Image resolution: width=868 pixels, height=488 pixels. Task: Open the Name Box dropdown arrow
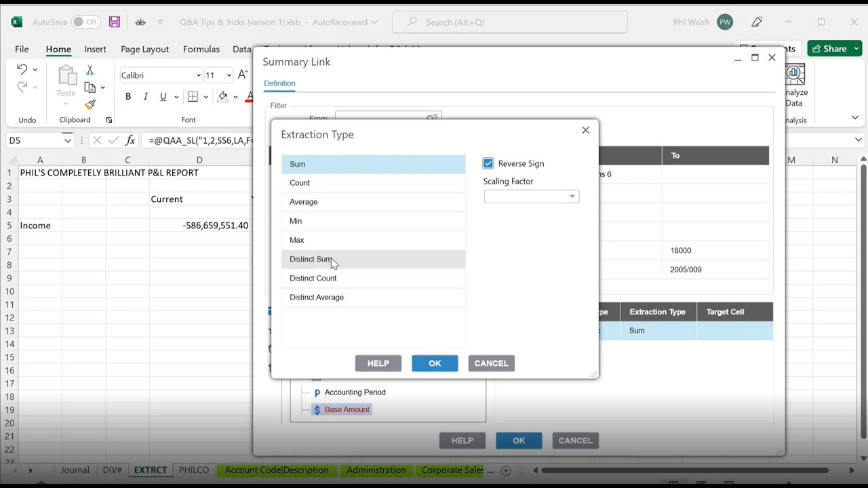tap(67, 140)
